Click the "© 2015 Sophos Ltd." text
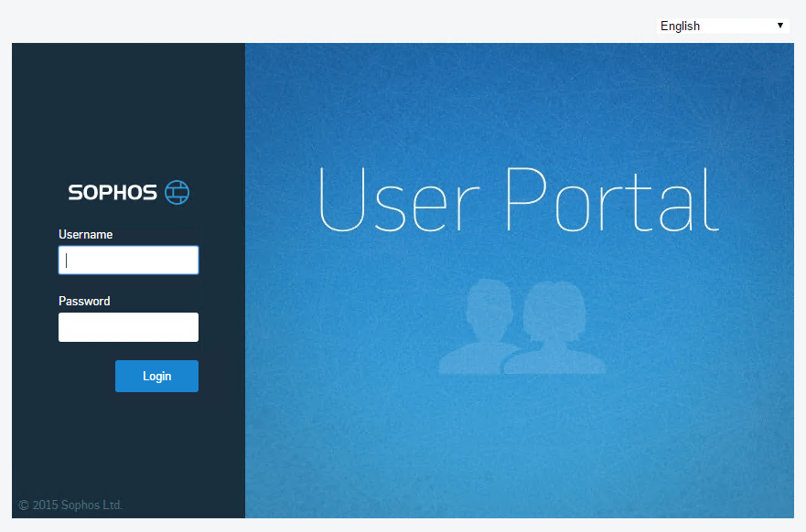The height and width of the screenshot is (532, 806). click(70, 505)
